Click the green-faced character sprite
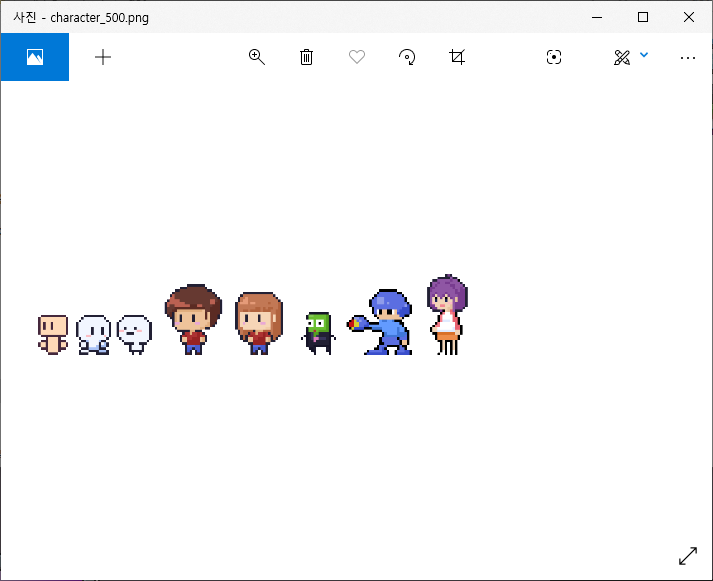The width and height of the screenshot is (713, 581). (x=318, y=333)
